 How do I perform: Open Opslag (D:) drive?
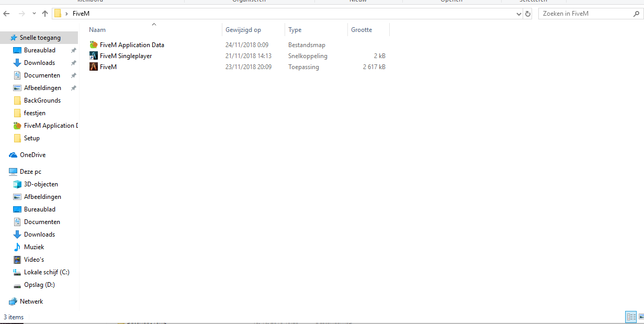(x=40, y=285)
